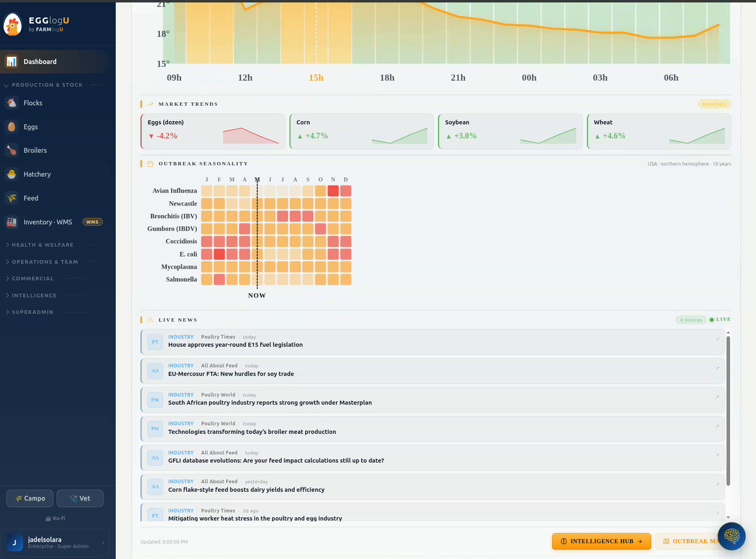The image size is (756, 559).
Task: Open the Flocks menu item
Action: tap(55, 103)
